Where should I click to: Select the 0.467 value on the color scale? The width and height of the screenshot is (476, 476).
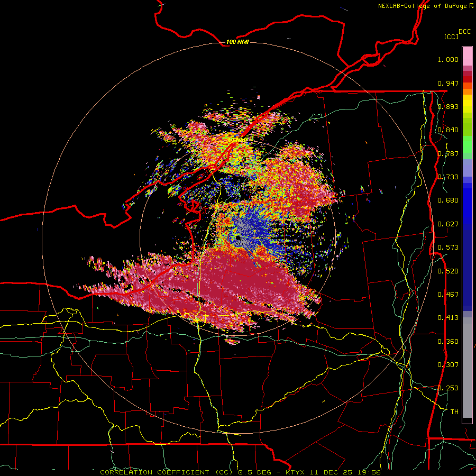pyautogui.click(x=448, y=295)
